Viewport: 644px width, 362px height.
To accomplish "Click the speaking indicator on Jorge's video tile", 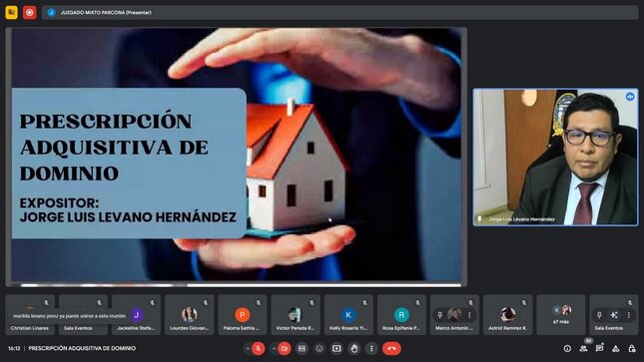I will click(630, 97).
